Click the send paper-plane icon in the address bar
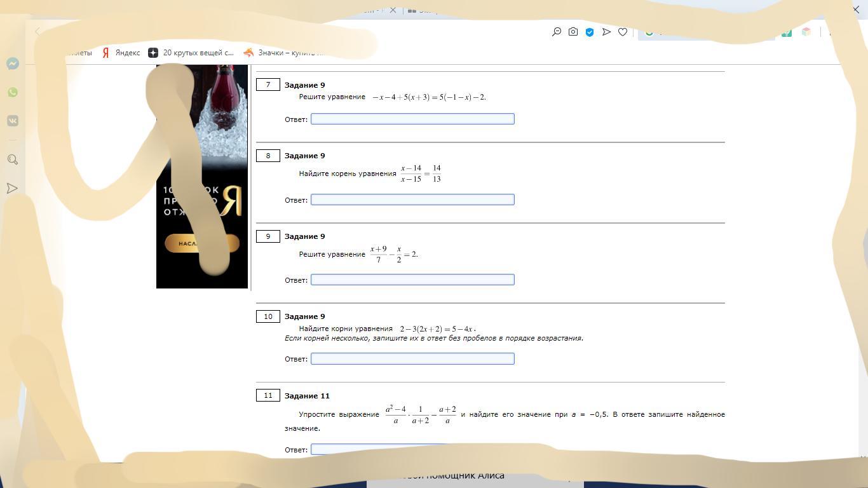Image resolution: width=868 pixels, height=488 pixels. tap(606, 32)
